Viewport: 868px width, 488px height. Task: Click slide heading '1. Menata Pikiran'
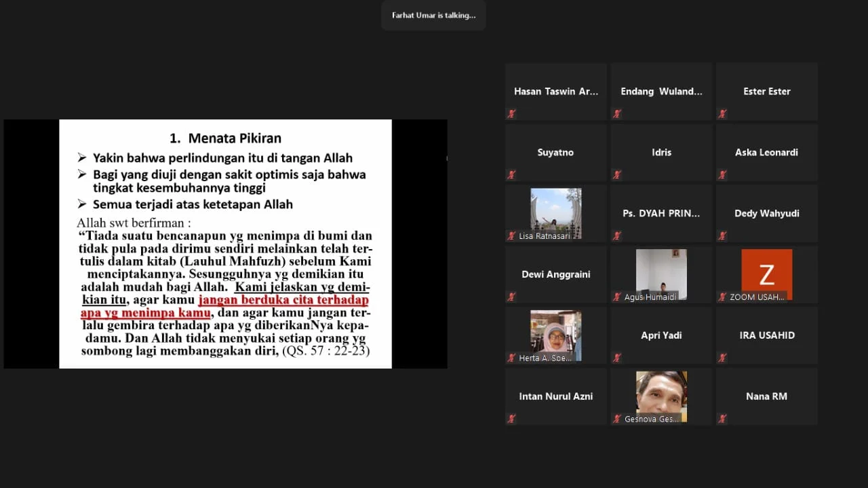click(225, 138)
